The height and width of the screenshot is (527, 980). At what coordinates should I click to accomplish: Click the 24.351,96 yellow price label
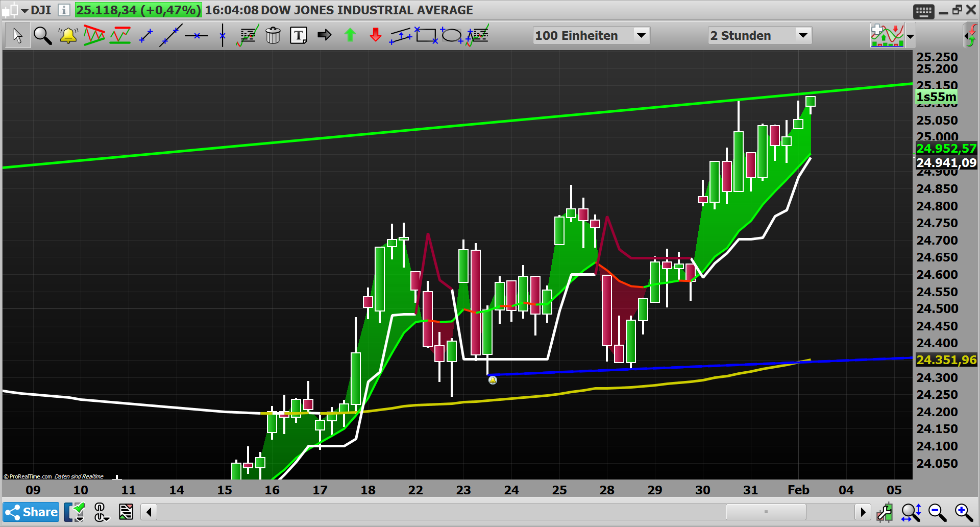[946, 360]
